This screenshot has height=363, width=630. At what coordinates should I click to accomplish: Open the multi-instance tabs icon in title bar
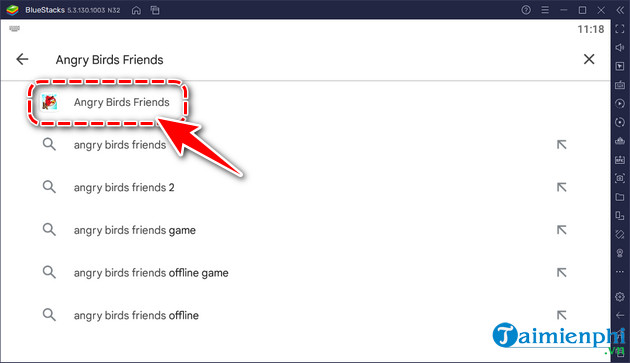[x=155, y=10]
